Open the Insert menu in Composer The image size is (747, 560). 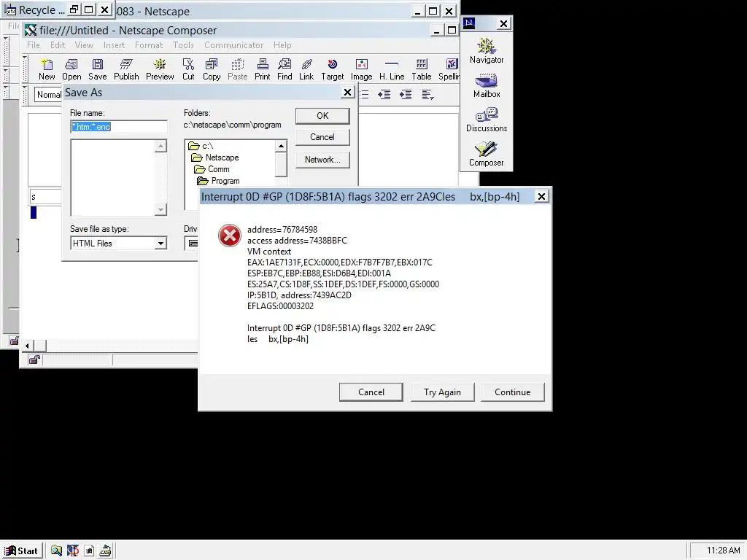tap(114, 45)
